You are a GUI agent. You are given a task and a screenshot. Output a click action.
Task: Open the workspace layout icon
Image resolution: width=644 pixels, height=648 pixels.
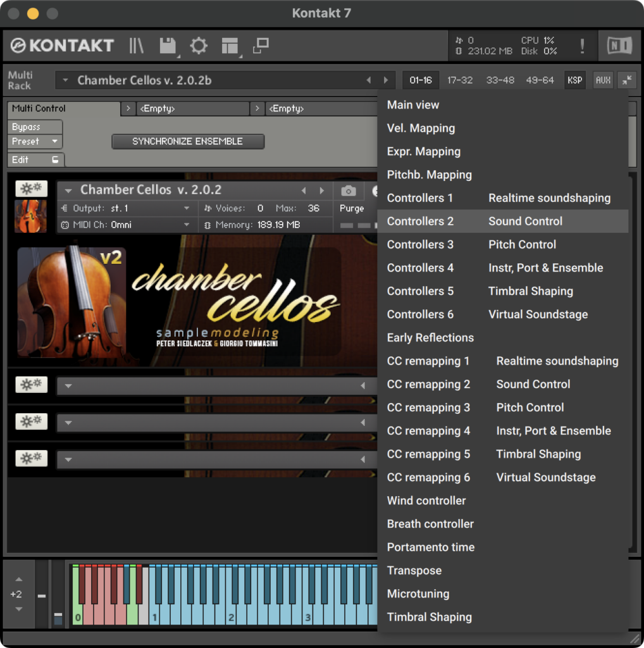pos(230,46)
